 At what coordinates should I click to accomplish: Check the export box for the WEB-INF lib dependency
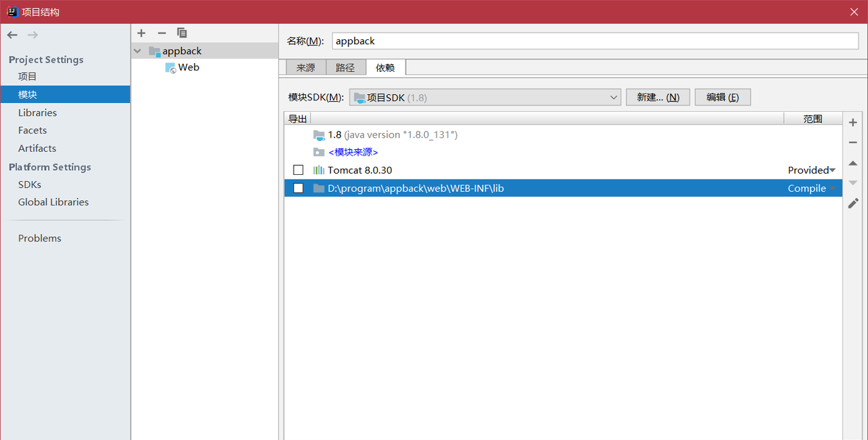pos(298,188)
